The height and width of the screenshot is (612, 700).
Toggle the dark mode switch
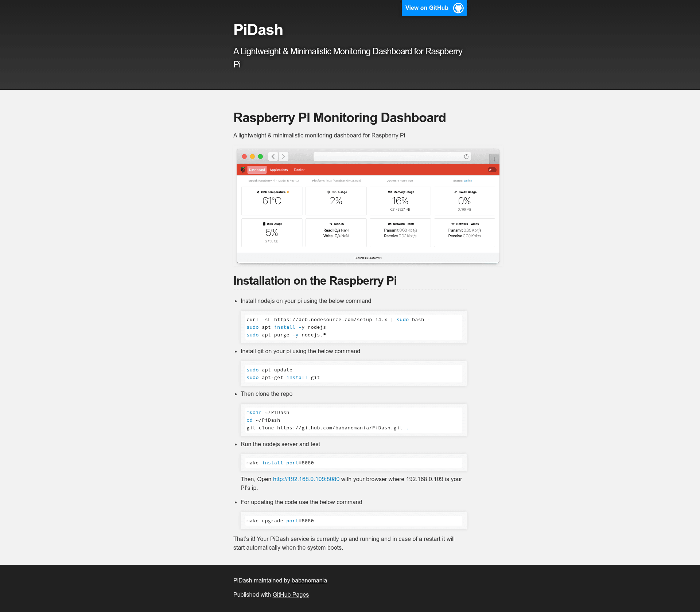[x=492, y=170]
